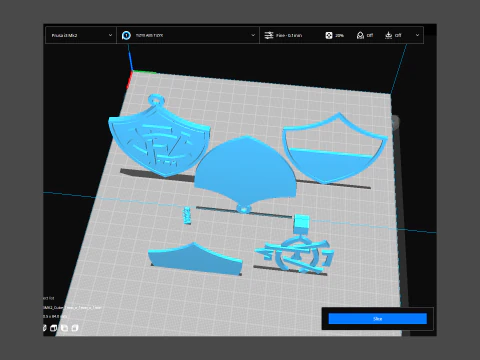The width and height of the screenshot is (480, 360).
Task: Click the 20% infill value
Action: coord(340,35)
